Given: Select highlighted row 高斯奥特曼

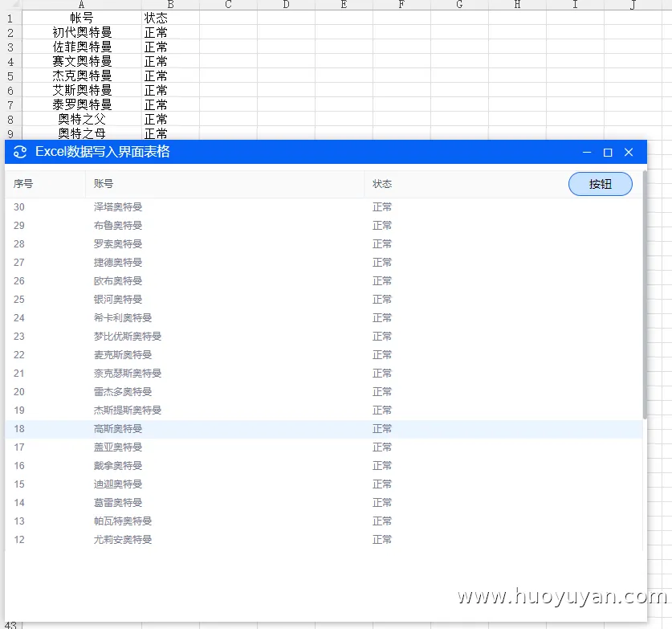Looking at the screenshot, I should [324, 429].
